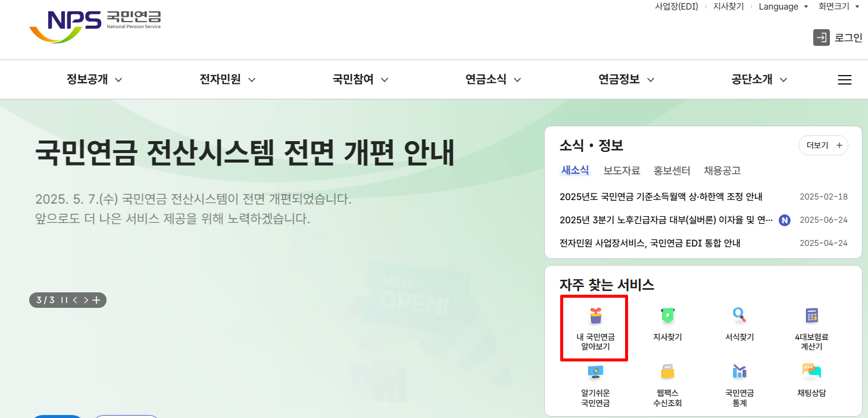Open the top 지사찾기 link
This screenshot has height=418, width=868.
click(x=729, y=7)
